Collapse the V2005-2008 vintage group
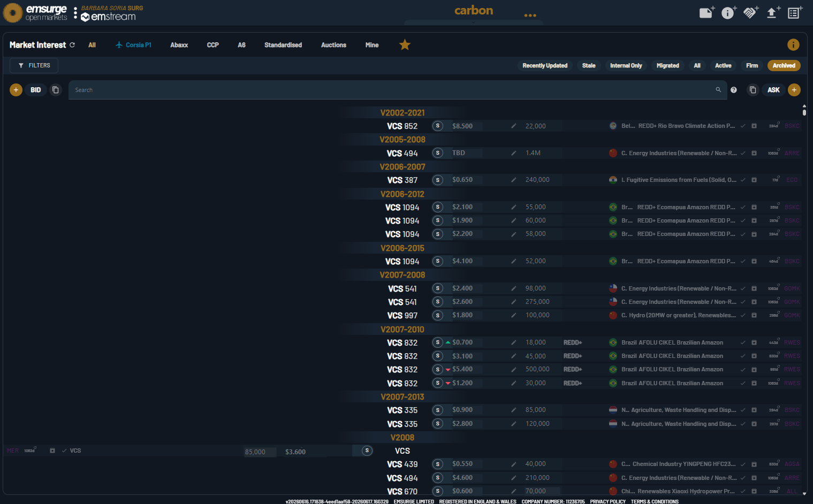Screen dimensions: 813x504 (x=402, y=140)
